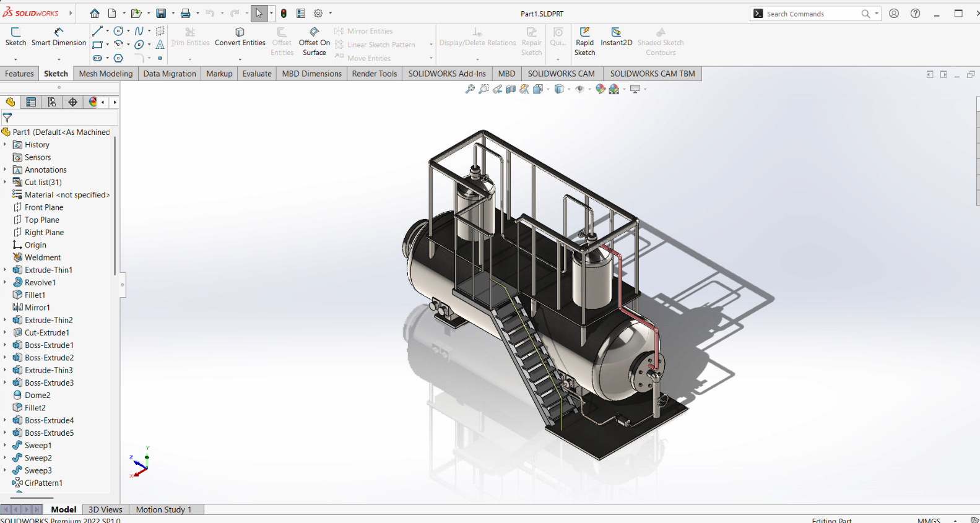Select the Corner Rectangle tool
The height and width of the screenshot is (523, 980).
click(x=97, y=45)
